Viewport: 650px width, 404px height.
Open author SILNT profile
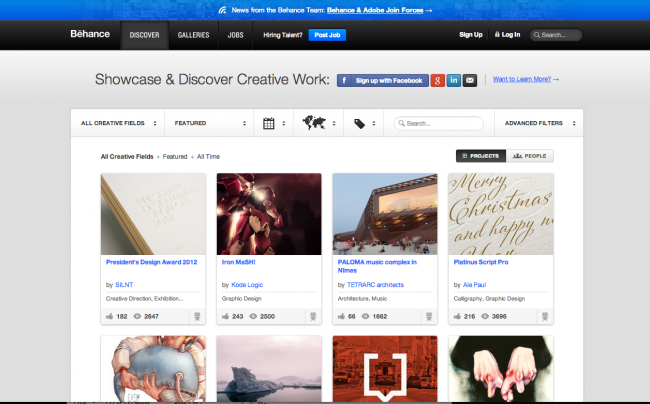124,285
